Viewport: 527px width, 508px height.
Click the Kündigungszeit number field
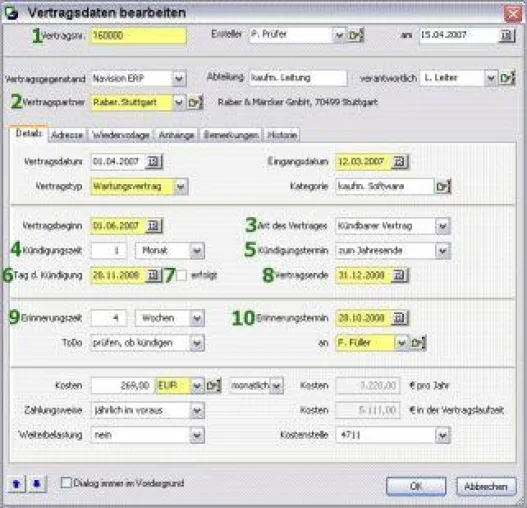pos(109,251)
